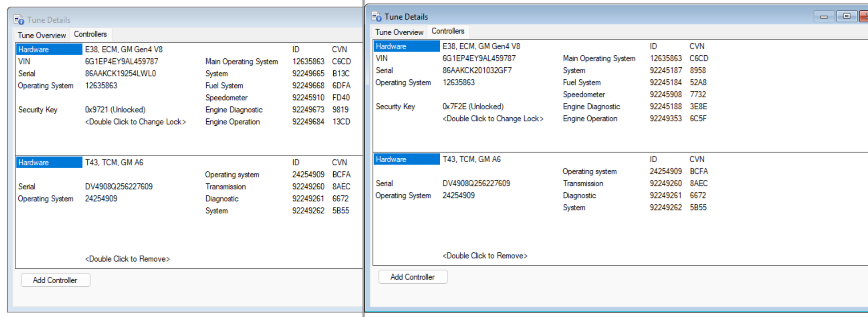Click Change Lock text under key 0x7F2E
868x317 pixels.
(493, 119)
